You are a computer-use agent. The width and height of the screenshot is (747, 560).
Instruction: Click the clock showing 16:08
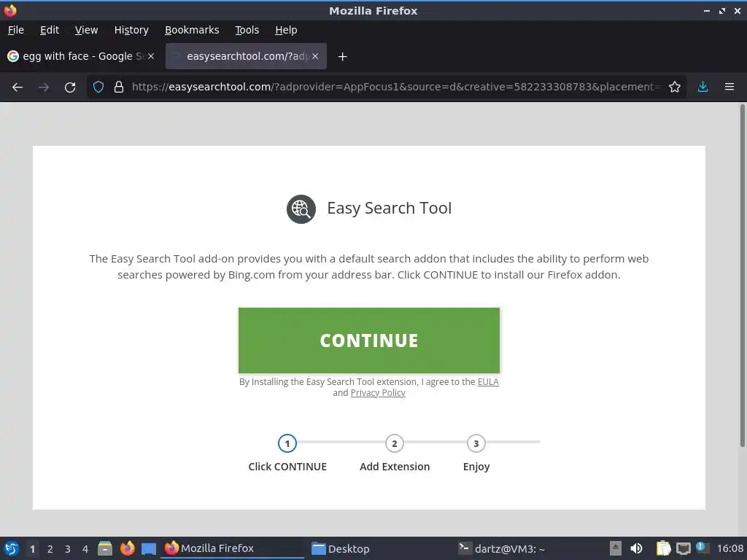[729, 548]
